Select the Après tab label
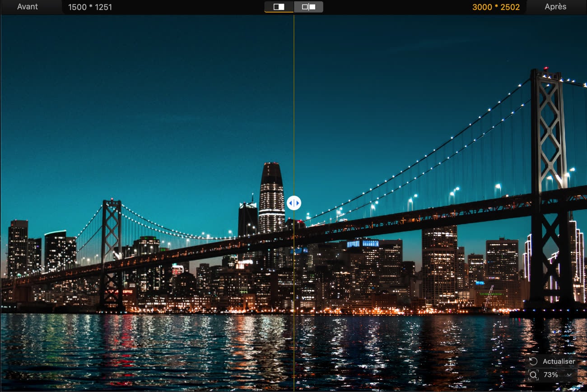The height and width of the screenshot is (392, 587). [x=555, y=7]
